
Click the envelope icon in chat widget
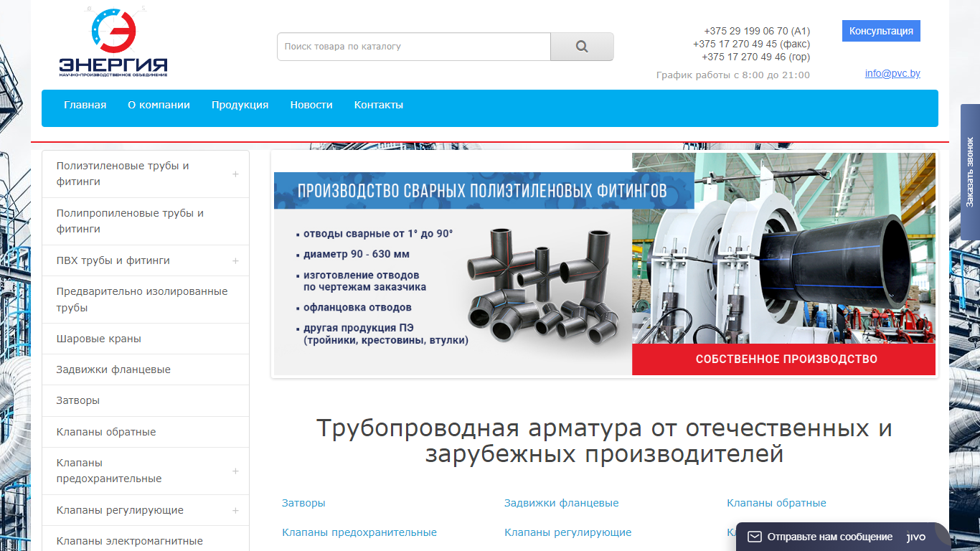point(754,537)
